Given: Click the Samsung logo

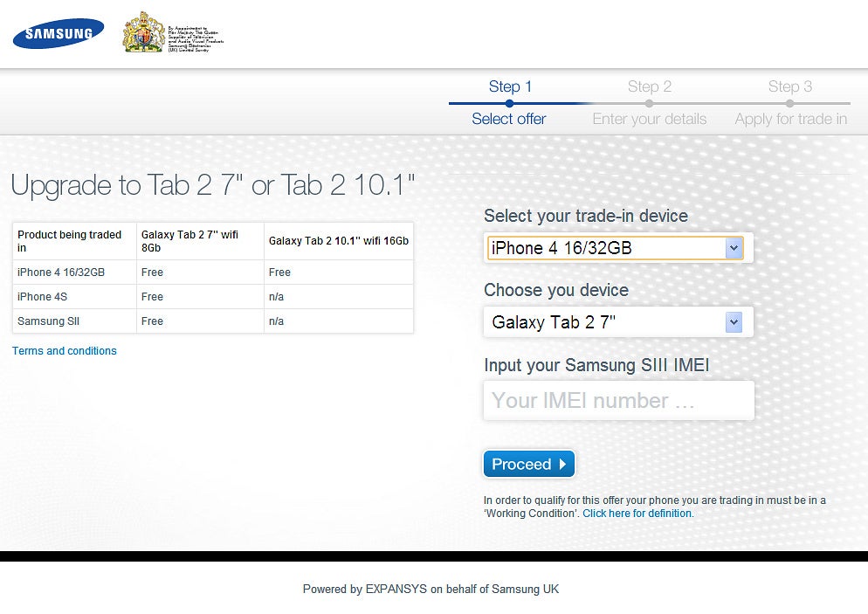Looking at the screenshot, I should [x=59, y=33].
